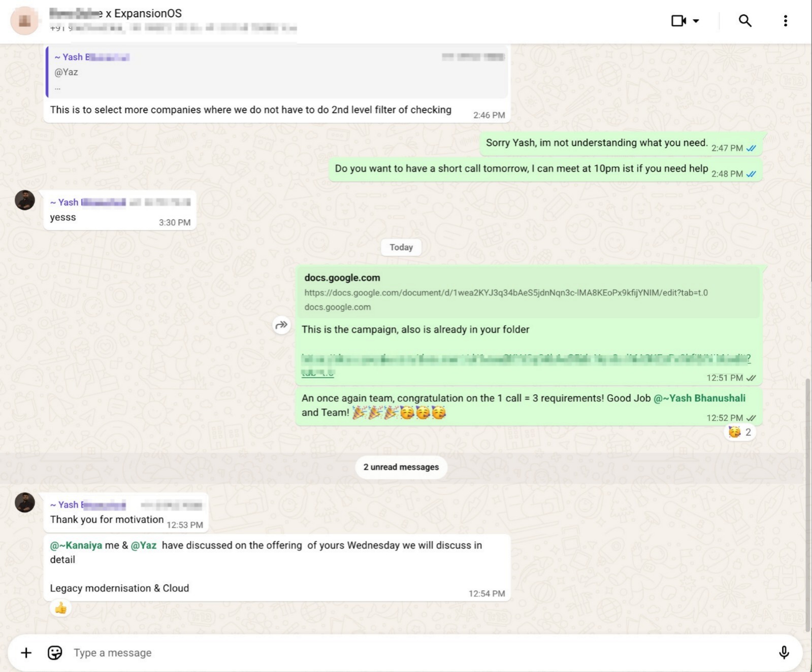Viewport: 812px width, 672px height.
Task: Open the three-dot chat menu
Action: [x=785, y=21]
